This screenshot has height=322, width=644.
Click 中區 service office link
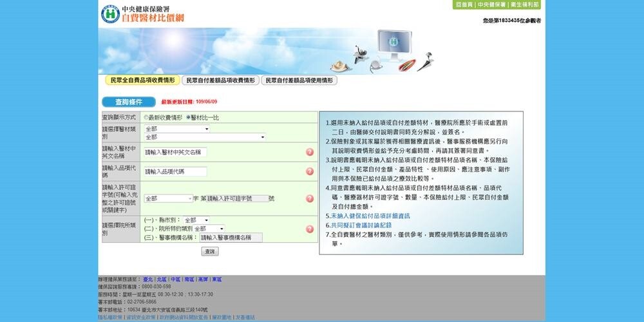coord(175,279)
